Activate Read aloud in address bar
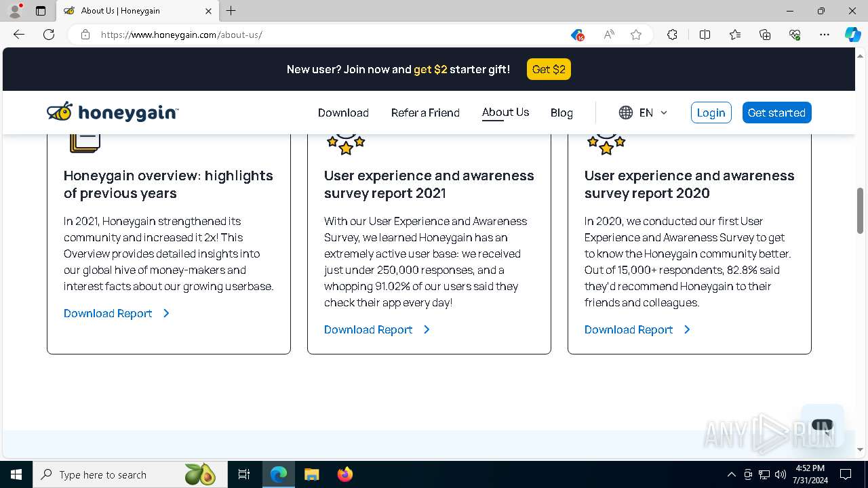 point(609,35)
